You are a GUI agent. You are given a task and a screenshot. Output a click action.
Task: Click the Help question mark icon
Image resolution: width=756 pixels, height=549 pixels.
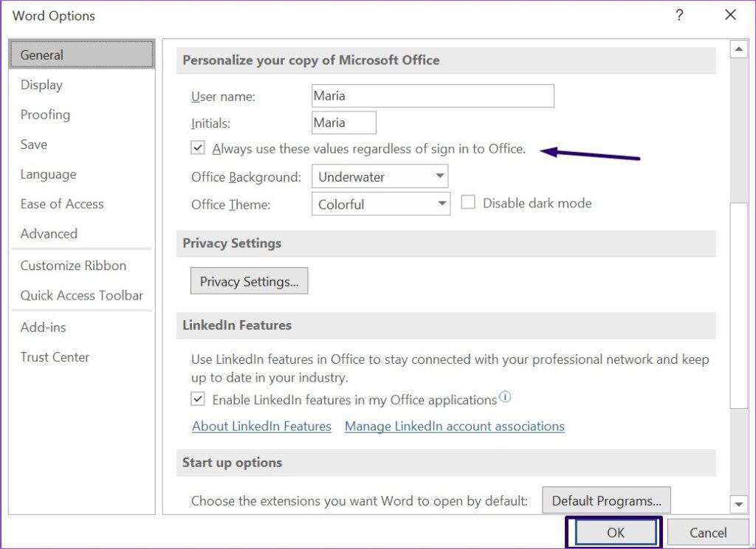(678, 15)
